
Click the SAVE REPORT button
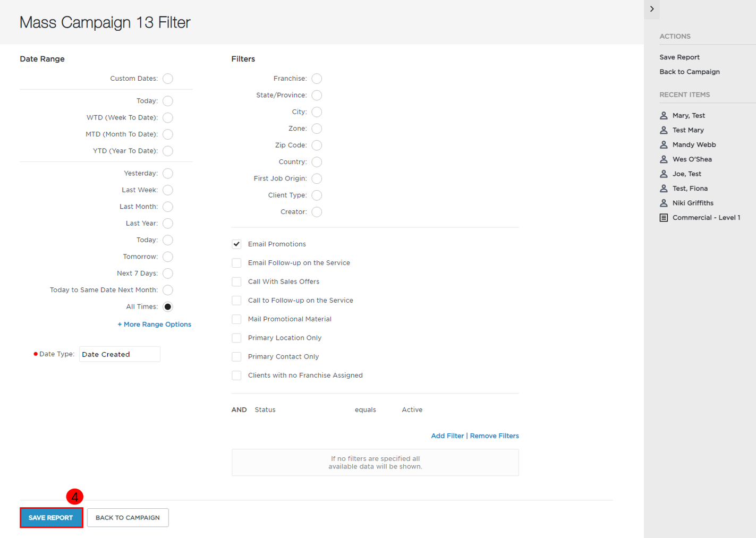coord(51,518)
